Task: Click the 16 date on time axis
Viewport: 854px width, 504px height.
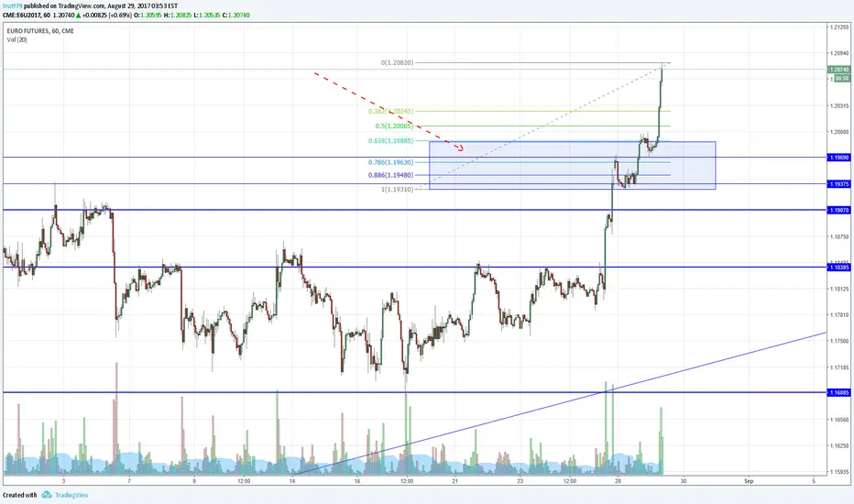Action: tap(357, 481)
